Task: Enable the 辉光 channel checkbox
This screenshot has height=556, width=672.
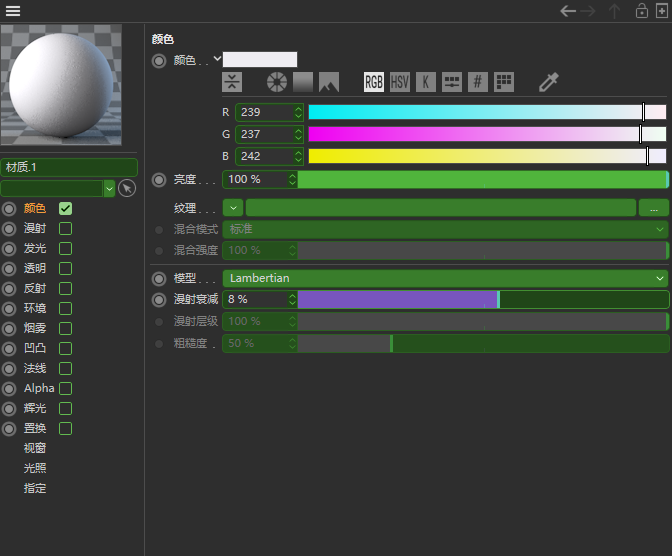Action: (66, 409)
